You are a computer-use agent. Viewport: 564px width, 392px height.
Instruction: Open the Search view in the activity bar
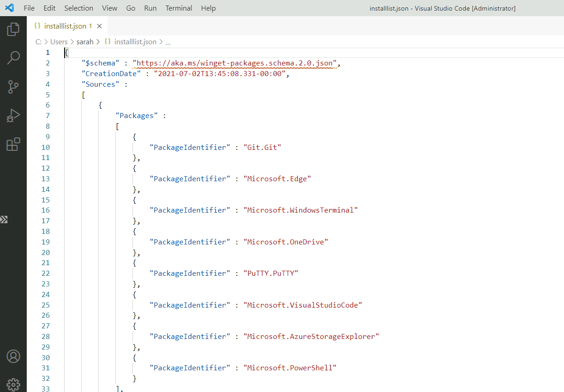coord(13,58)
